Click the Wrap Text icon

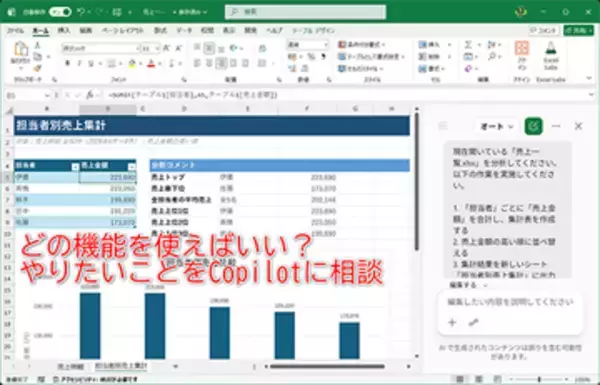262,48
